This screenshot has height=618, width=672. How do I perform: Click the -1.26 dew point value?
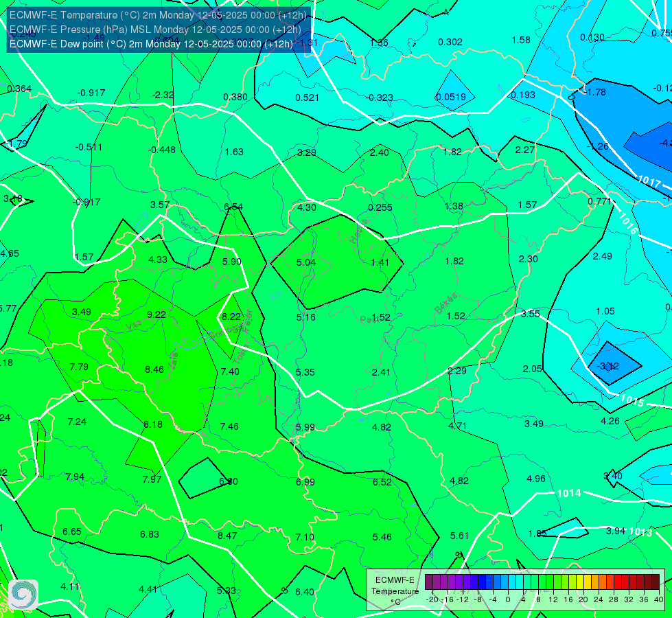coord(597,147)
